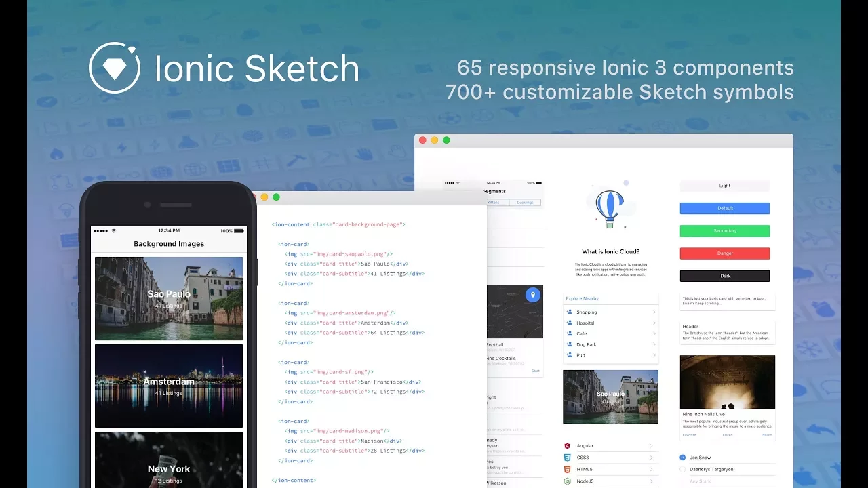Click the "Fine Cocktails" list entry
The image size is (868, 488).
pos(501,358)
